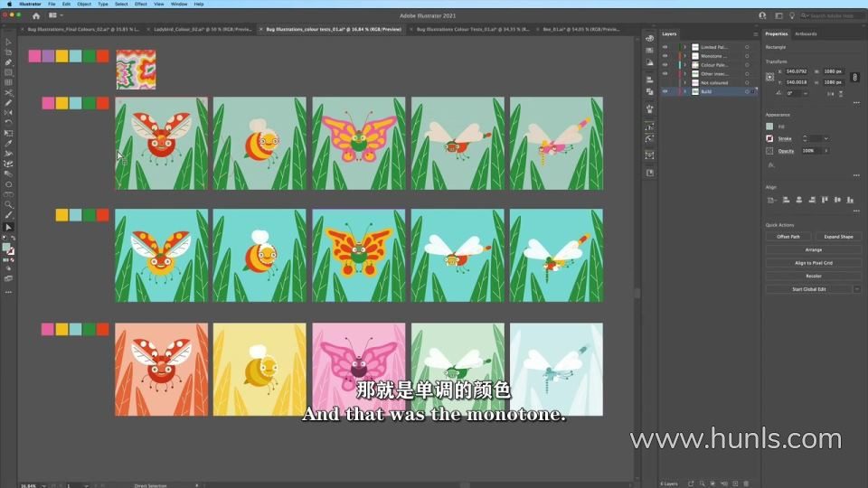Open the color wheel panel icon in dock
The height and width of the screenshot is (488, 868).
pos(650,38)
